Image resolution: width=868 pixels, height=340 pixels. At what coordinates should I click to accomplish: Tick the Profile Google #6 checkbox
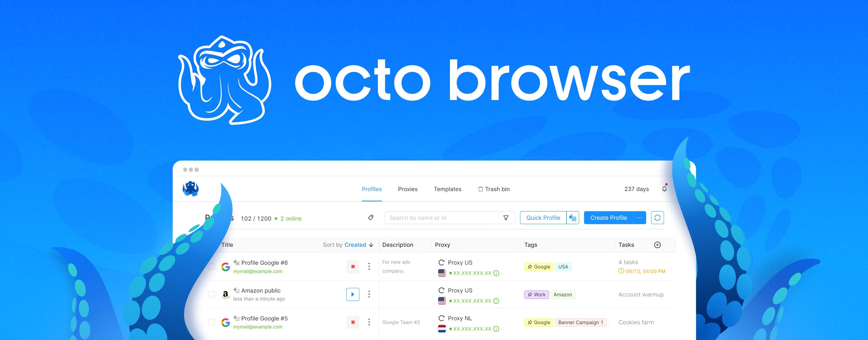[212, 266]
